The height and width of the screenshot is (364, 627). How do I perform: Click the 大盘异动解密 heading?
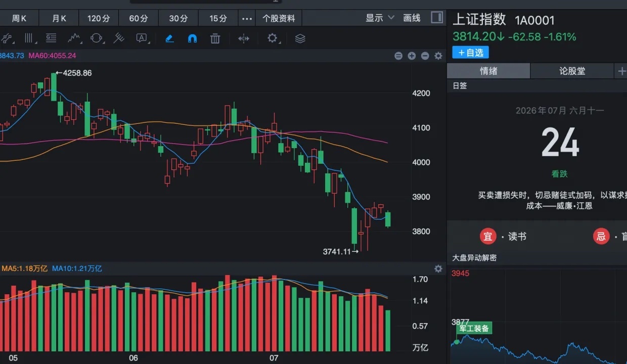click(474, 258)
